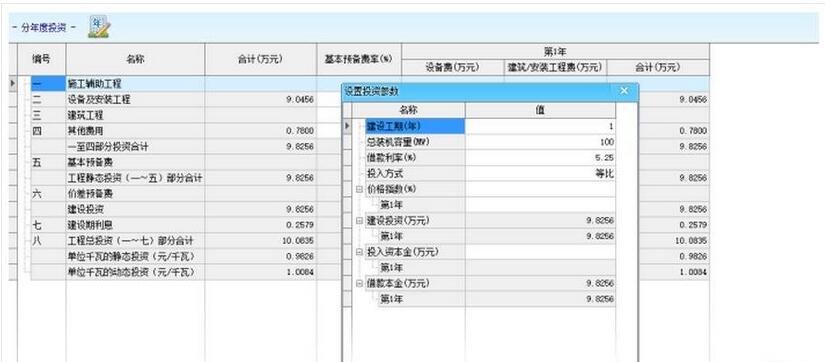Click the 值 column header in dialog

(x=540, y=110)
